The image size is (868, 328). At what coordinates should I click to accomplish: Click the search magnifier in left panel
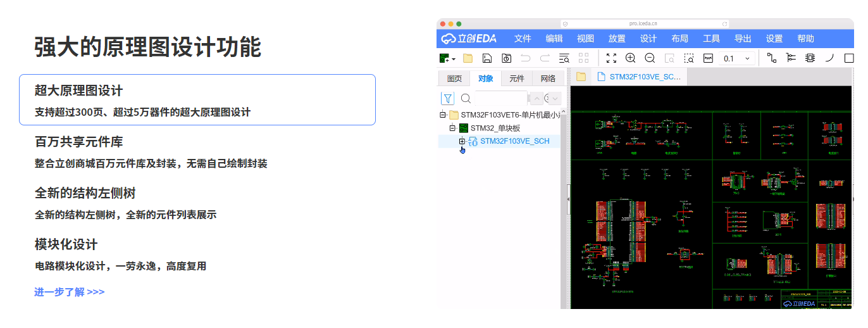[x=466, y=98]
